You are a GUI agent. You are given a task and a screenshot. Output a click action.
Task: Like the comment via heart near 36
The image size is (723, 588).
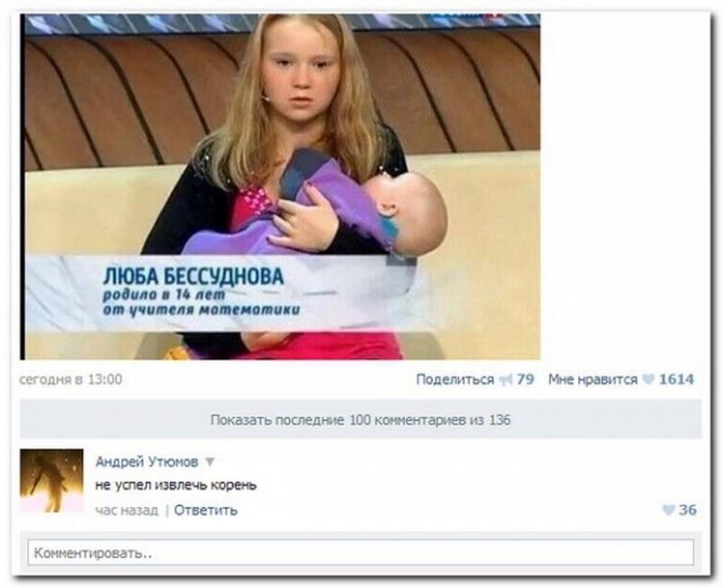[668, 509]
